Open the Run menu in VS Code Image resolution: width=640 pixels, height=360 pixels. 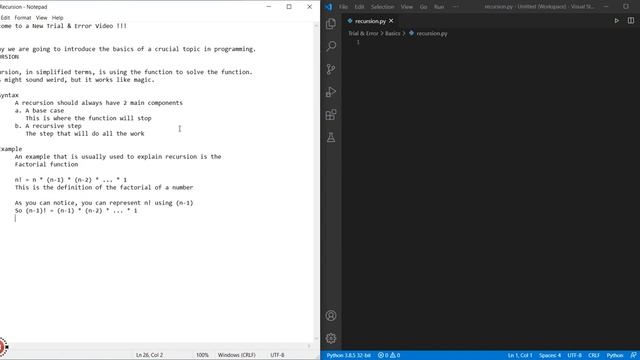coord(439,7)
